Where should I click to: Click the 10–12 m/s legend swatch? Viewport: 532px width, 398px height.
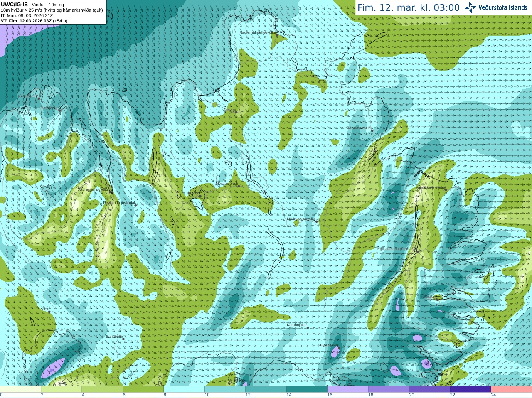click(x=225, y=389)
